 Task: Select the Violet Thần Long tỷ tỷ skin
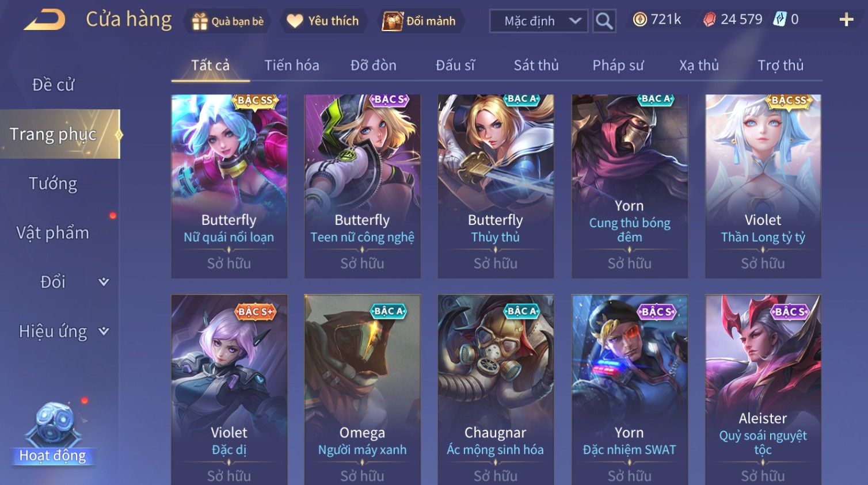tap(763, 186)
